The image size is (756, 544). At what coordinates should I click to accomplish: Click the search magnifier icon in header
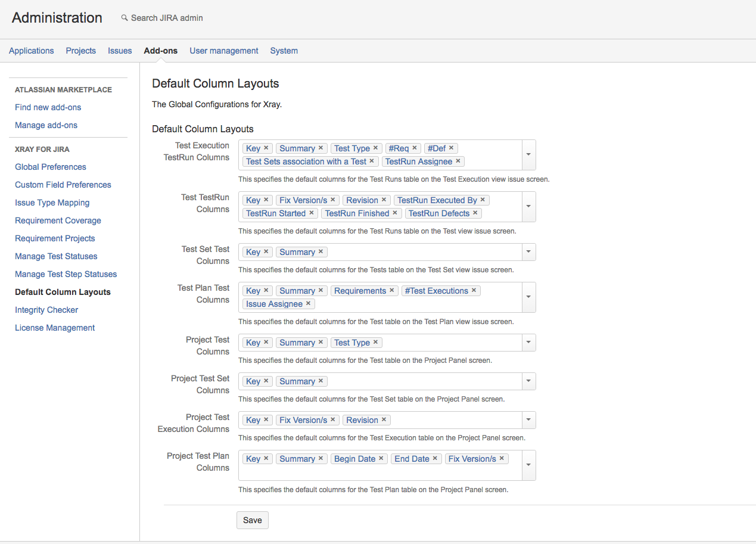pos(125,18)
